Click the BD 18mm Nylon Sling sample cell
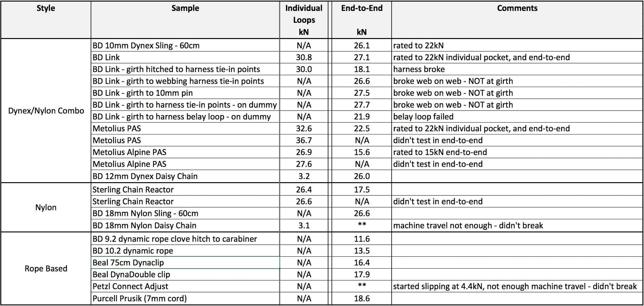This screenshot has height=306, width=644. click(x=146, y=213)
